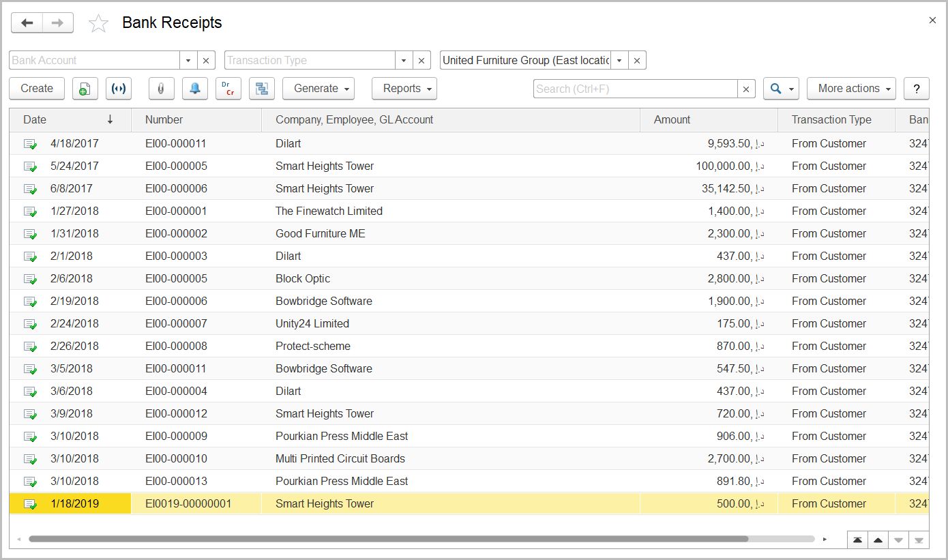Move up one record with up arrow

878,540
